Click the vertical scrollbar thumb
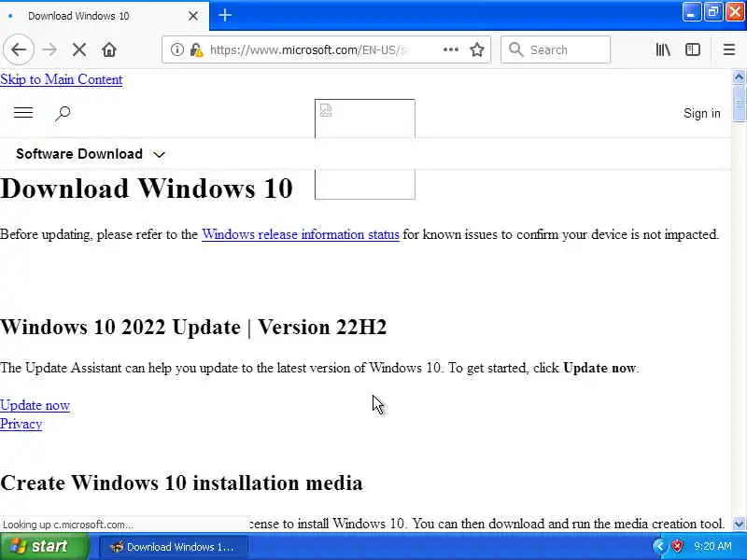Viewport: 747px width, 560px height. click(739, 104)
